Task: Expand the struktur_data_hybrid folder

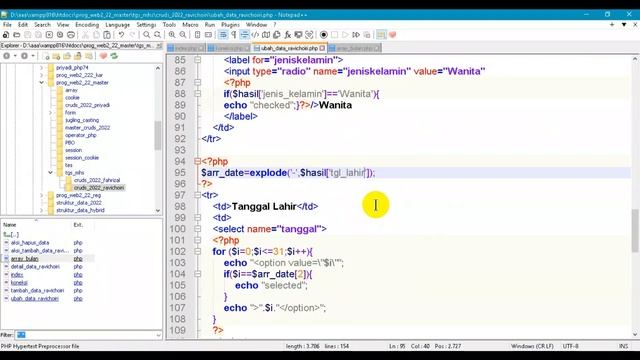Action: (41, 210)
